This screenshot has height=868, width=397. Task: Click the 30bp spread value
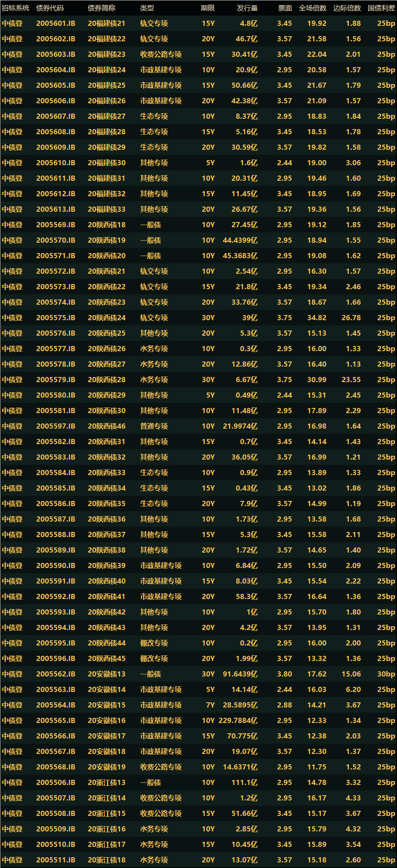tap(386, 674)
